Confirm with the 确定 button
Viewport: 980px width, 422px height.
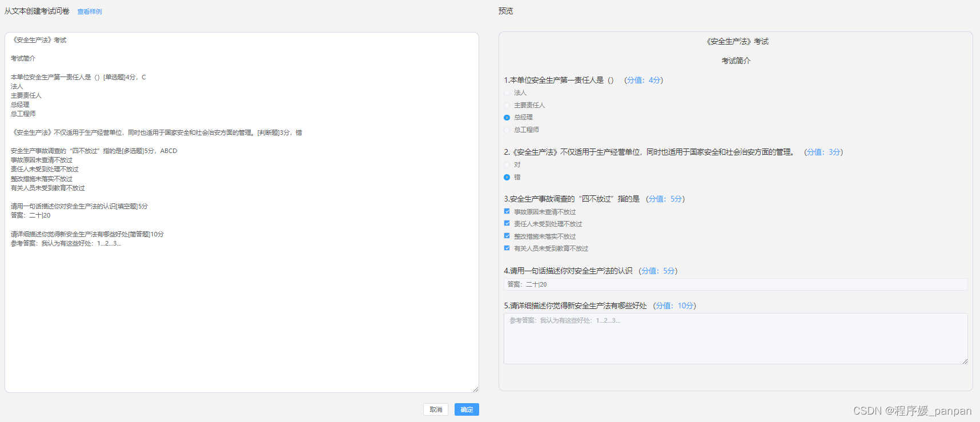click(x=467, y=409)
